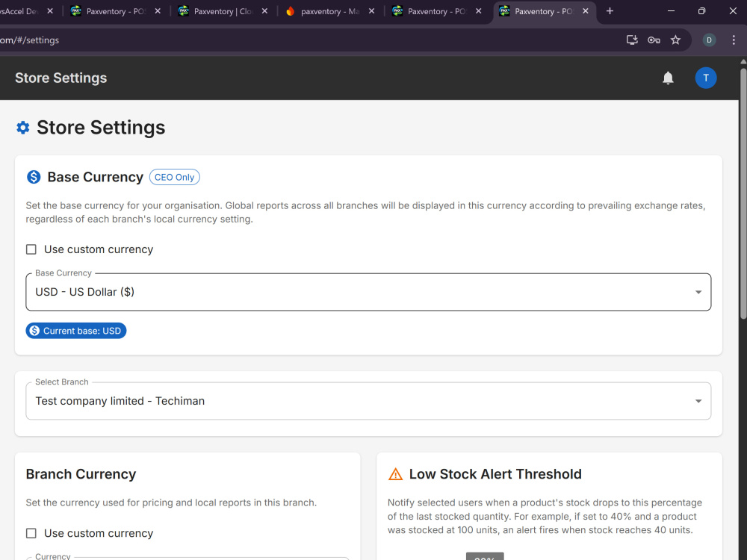
Task: Click the low stock alert description paragraph
Action: pos(545,516)
